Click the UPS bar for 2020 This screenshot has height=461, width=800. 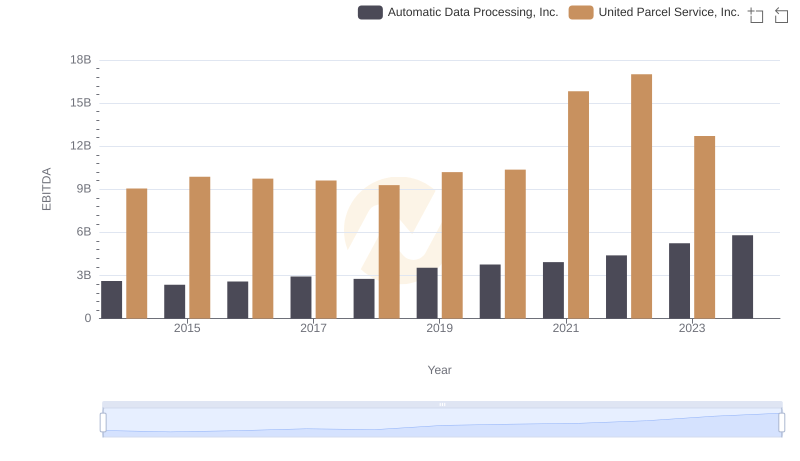click(x=515, y=244)
